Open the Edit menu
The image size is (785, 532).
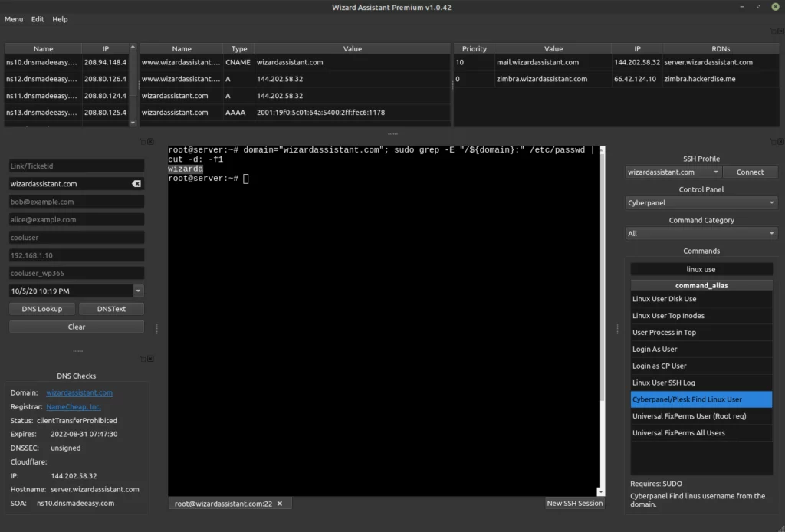pos(38,19)
